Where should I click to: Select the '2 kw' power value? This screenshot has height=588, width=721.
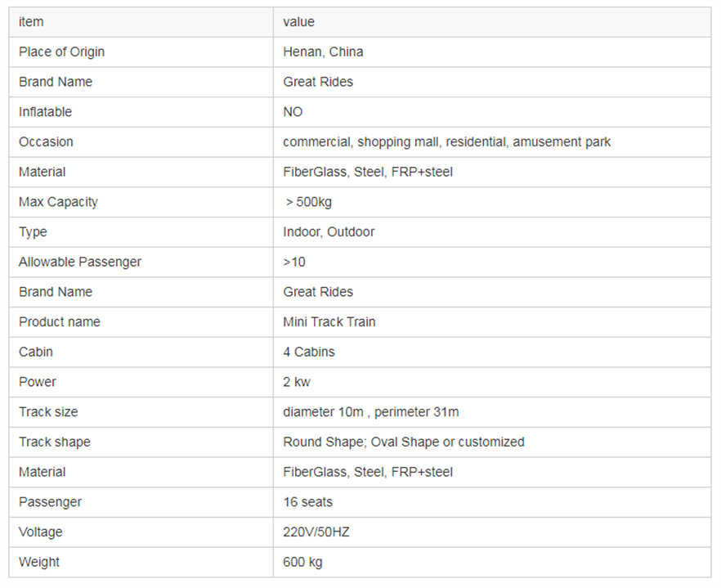[x=297, y=382]
